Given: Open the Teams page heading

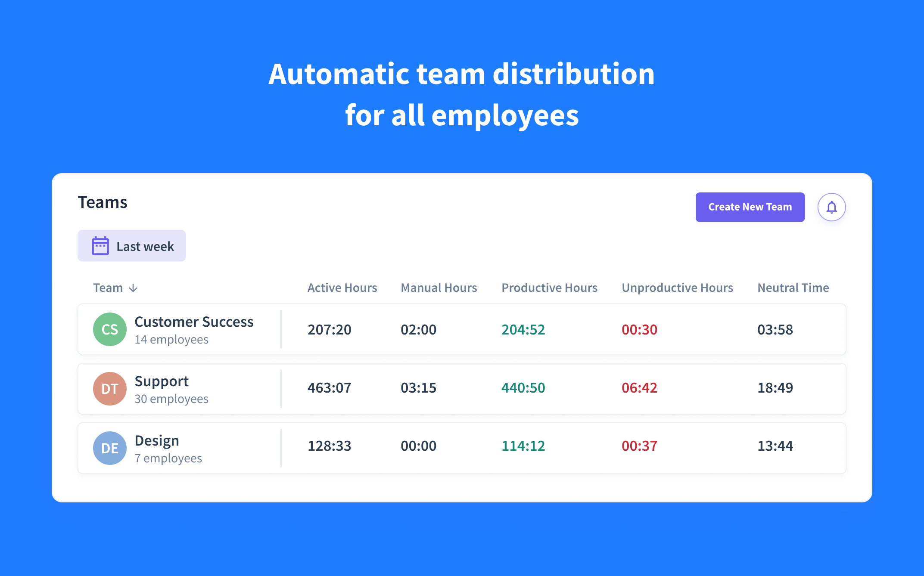Looking at the screenshot, I should [x=103, y=202].
